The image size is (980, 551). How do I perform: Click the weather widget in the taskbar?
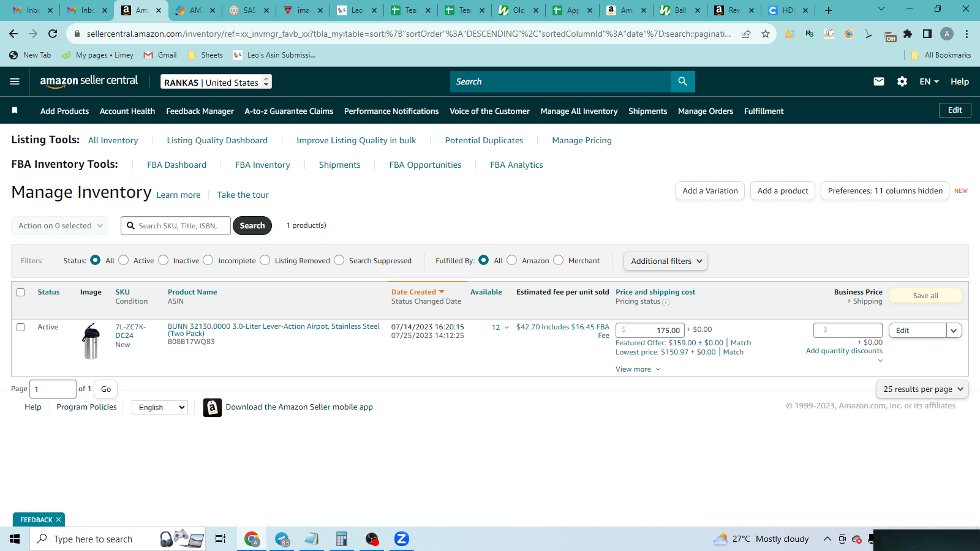(x=761, y=539)
